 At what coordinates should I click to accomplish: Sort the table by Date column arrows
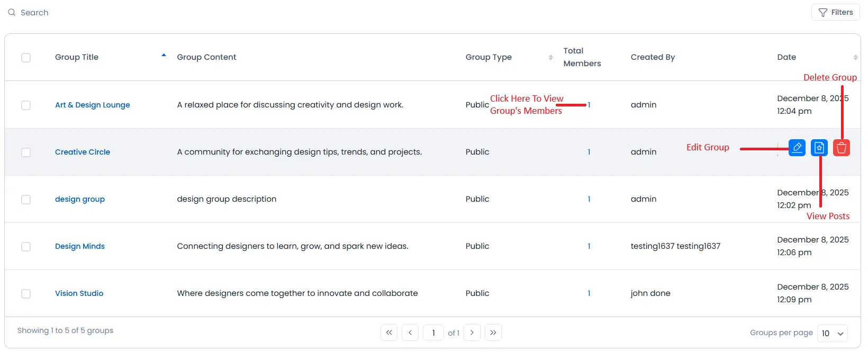855,57
